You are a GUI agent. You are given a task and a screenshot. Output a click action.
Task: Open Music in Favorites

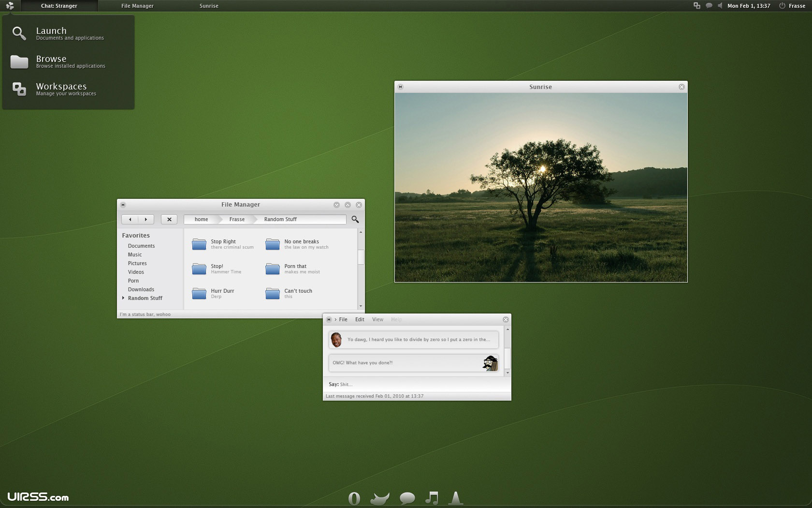(x=135, y=254)
